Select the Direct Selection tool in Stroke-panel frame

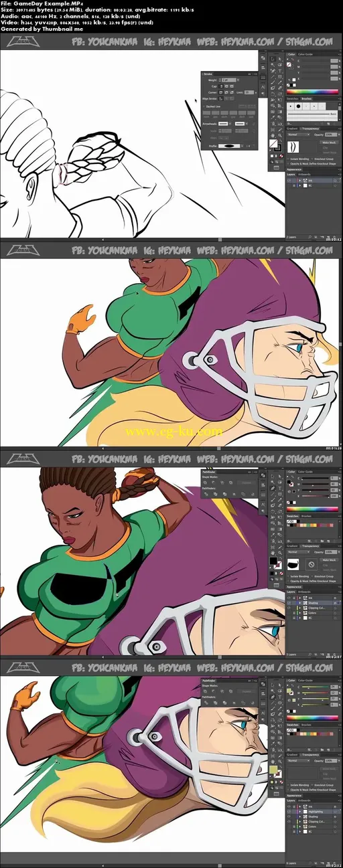point(280,59)
